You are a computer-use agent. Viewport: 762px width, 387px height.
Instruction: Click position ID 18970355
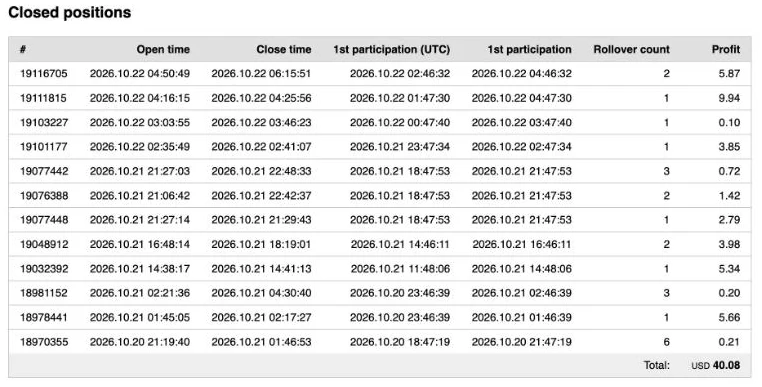44,342
